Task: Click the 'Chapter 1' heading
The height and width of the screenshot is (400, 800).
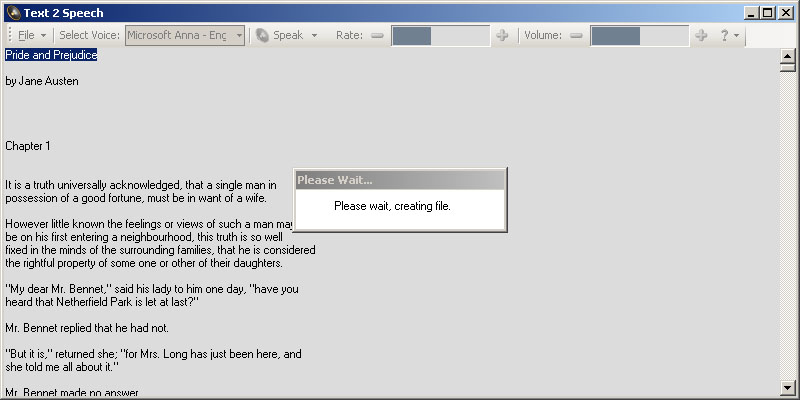Action: pos(28,146)
